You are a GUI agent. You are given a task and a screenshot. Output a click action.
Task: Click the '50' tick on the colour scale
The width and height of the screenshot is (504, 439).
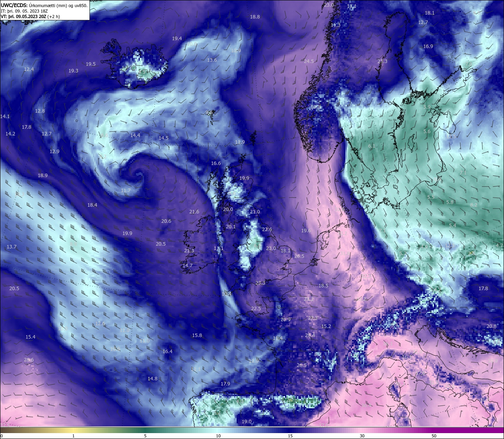(x=434, y=436)
